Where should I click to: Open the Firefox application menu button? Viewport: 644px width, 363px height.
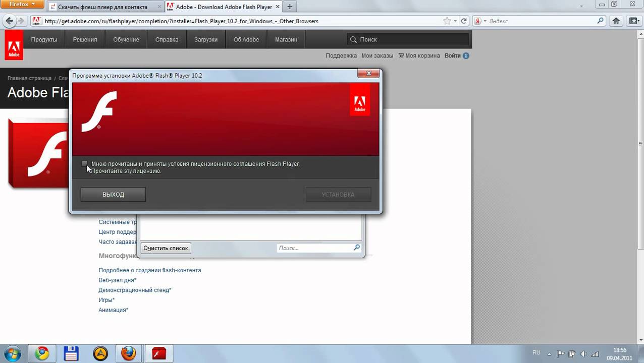[x=23, y=5]
